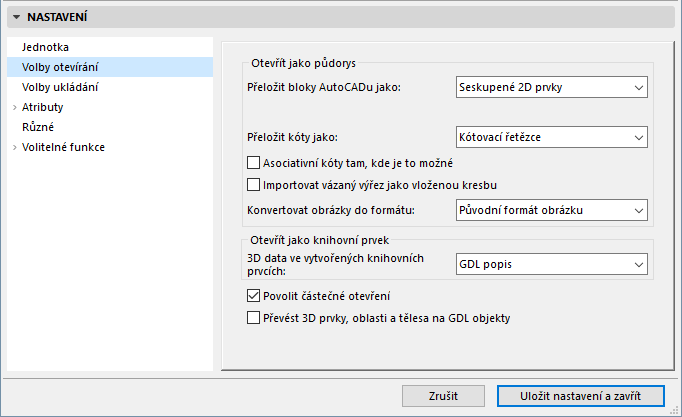The image size is (682, 417).
Task: Open the Přeložit bloky AutoCADu dropdown
Action: (x=551, y=88)
